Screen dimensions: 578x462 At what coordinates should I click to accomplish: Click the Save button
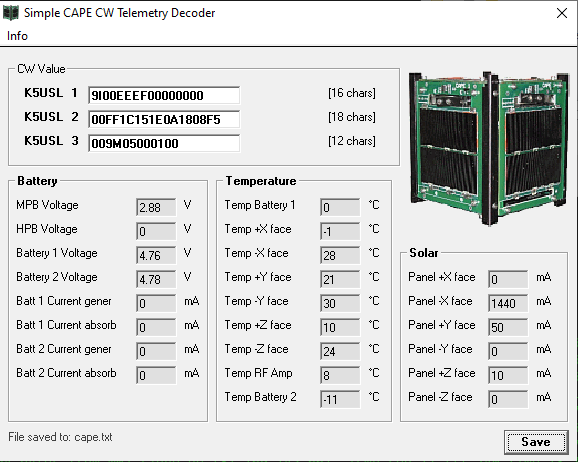coord(536,442)
